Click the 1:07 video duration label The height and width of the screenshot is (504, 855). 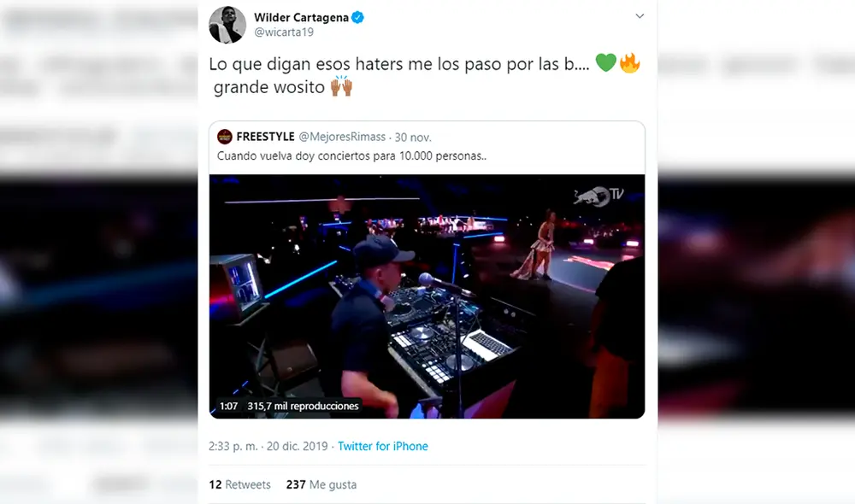pos(227,406)
